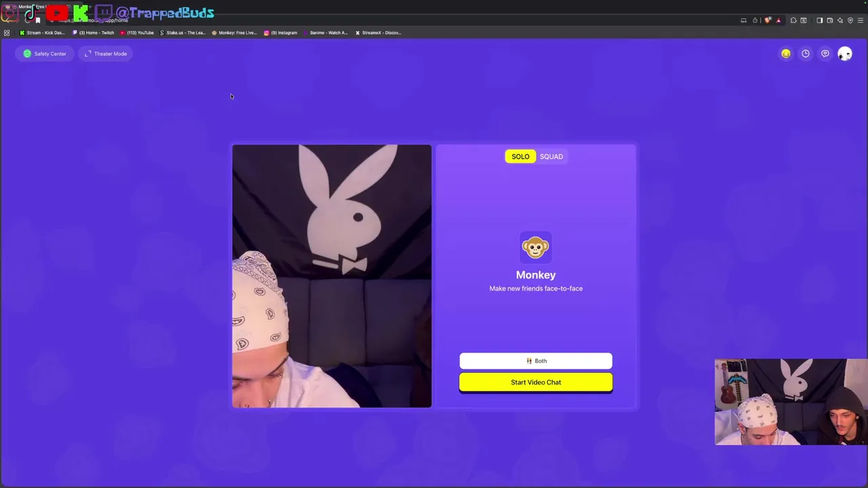Open Monkey: Free Live bookmark
Viewport: 868px width, 488px height.
pos(235,33)
